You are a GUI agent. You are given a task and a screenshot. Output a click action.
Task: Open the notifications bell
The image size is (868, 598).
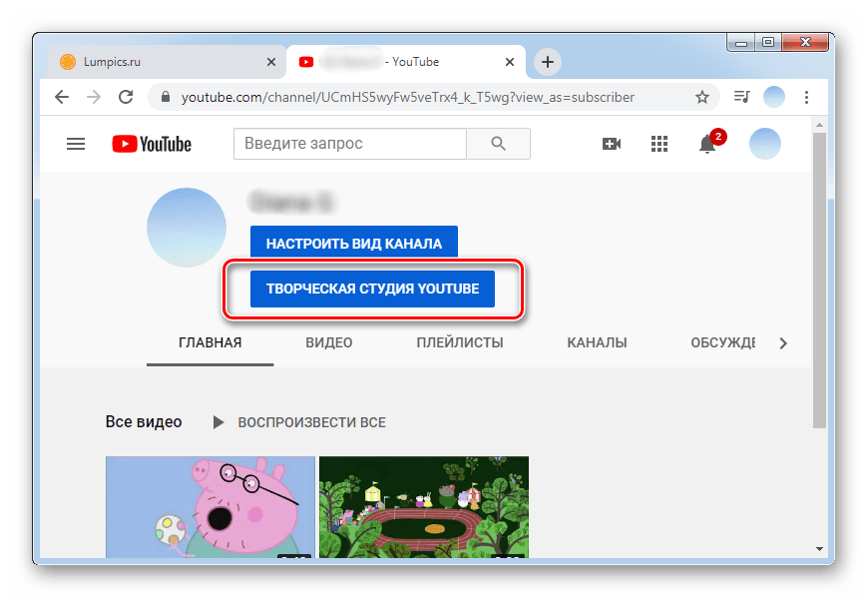(x=707, y=144)
